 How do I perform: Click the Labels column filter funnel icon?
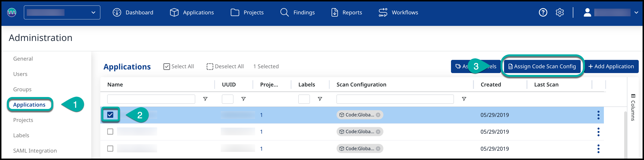tap(320, 99)
